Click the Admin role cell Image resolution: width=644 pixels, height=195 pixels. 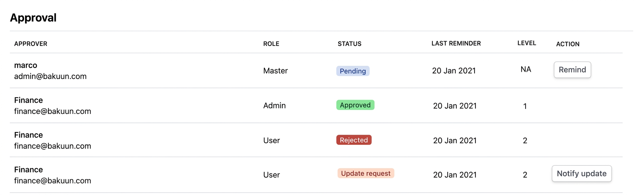click(x=274, y=106)
